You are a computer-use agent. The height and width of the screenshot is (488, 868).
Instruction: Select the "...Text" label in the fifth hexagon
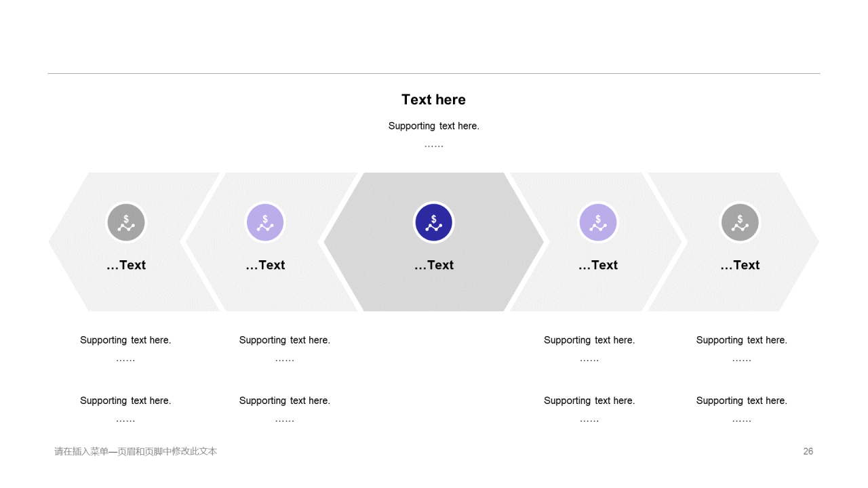pos(740,265)
